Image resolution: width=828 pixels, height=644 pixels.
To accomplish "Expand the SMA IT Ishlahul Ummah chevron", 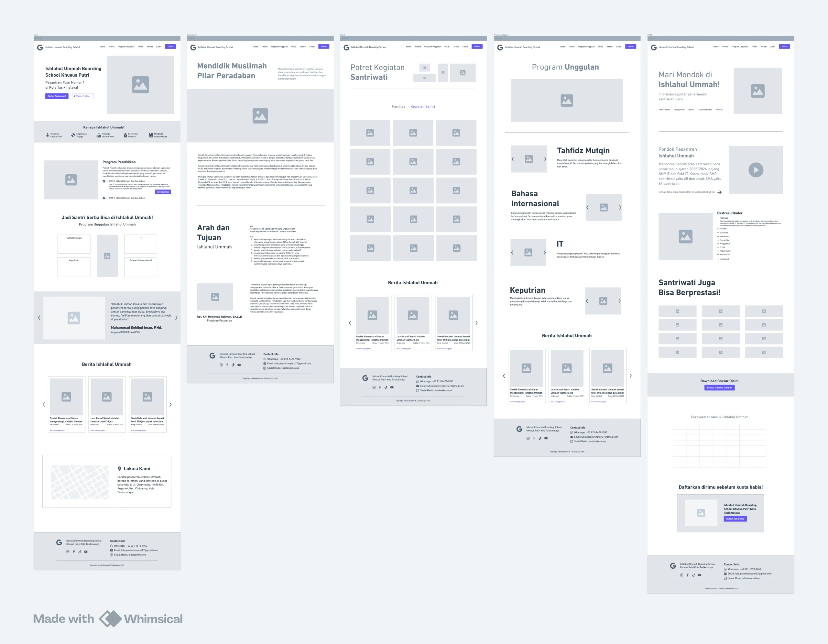I will click(x=107, y=198).
